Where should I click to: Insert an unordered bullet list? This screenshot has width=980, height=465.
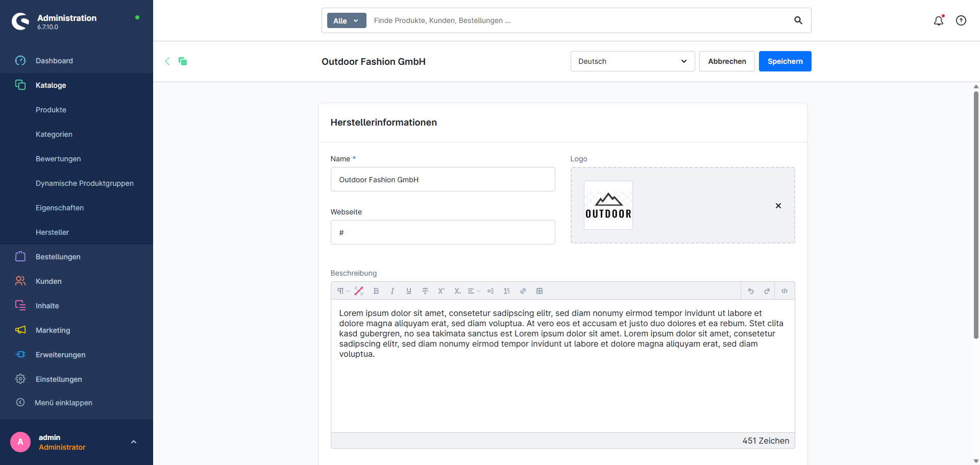coord(491,291)
